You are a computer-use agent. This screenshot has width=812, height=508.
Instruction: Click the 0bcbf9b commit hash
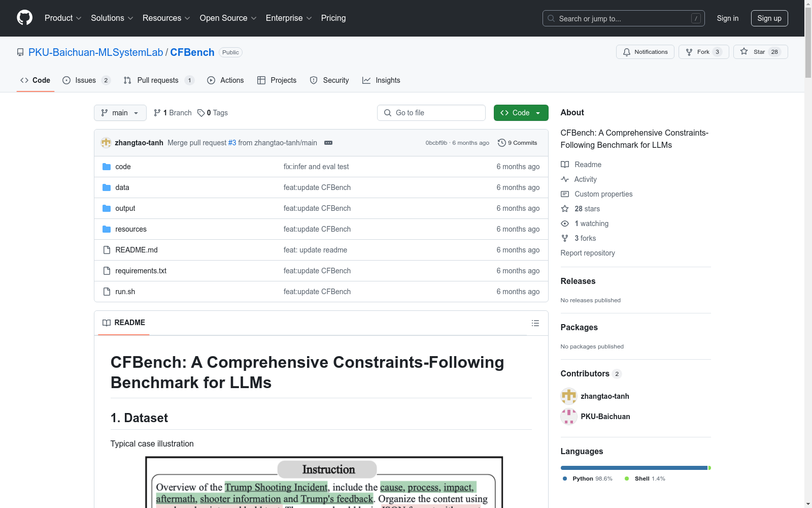[436, 143]
